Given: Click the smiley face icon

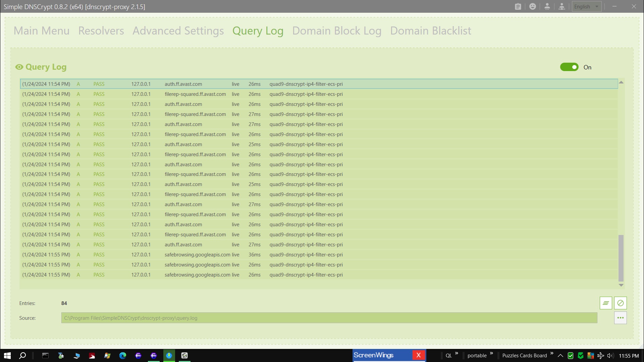Looking at the screenshot, I should pyautogui.click(x=532, y=6).
